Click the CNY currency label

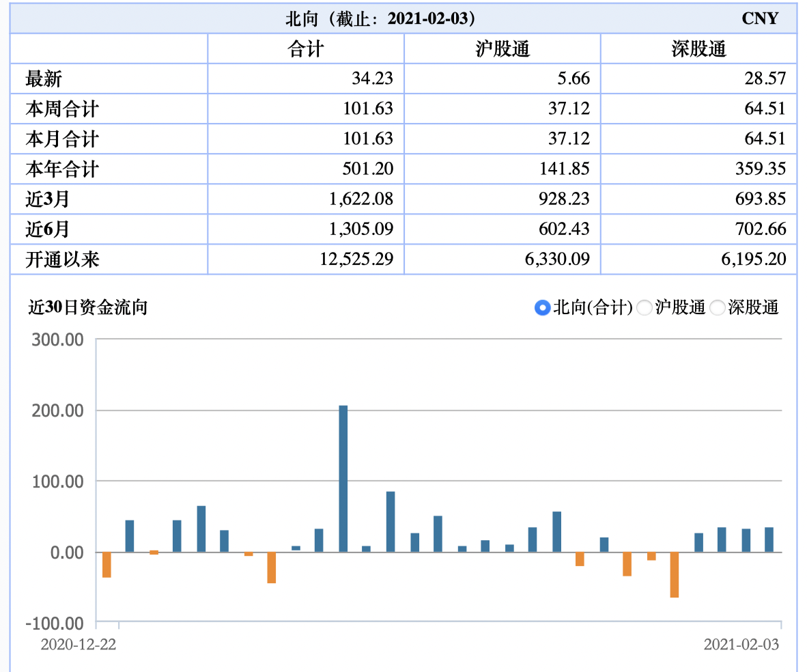tap(760, 18)
